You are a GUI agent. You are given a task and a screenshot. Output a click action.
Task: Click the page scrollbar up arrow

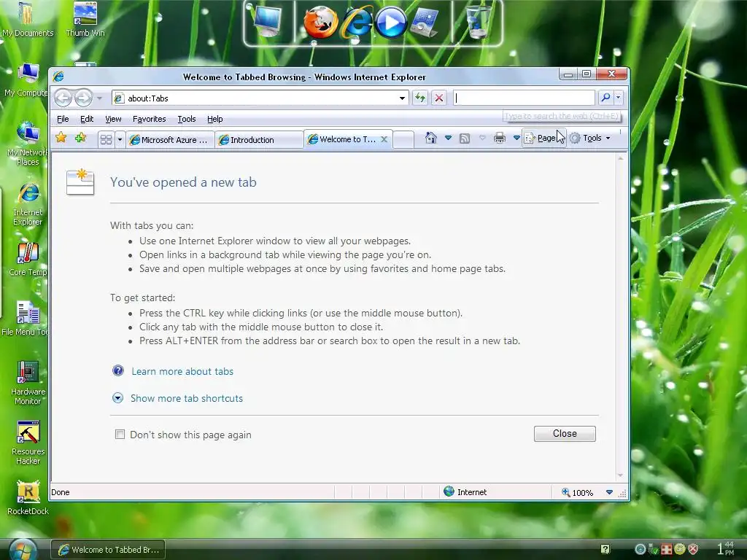pos(620,158)
